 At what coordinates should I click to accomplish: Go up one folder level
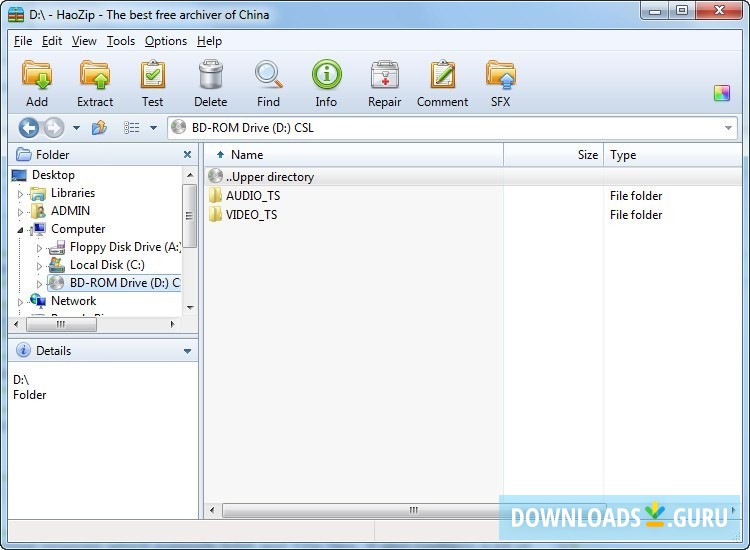(99, 128)
